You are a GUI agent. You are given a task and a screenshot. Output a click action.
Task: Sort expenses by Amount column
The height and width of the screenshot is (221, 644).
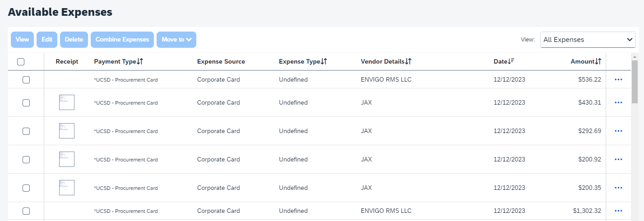(x=598, y=62)
